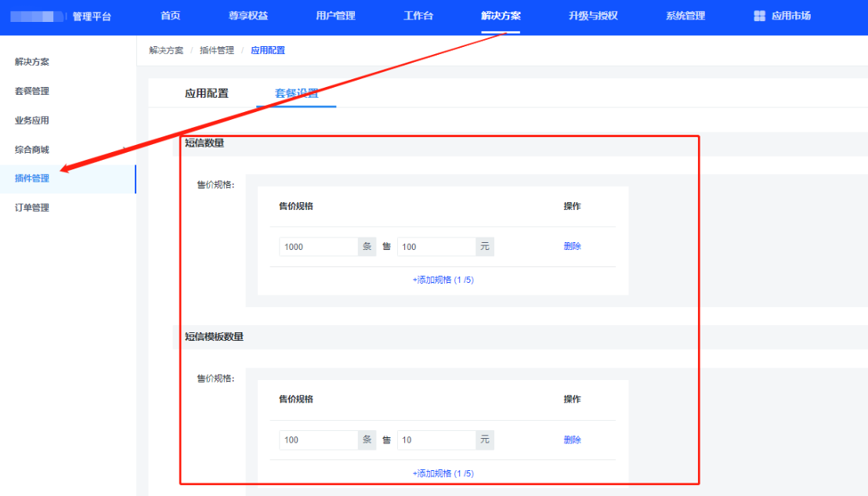
Task: Click the 插件管理 breadcrumb link
Action: 216,50
